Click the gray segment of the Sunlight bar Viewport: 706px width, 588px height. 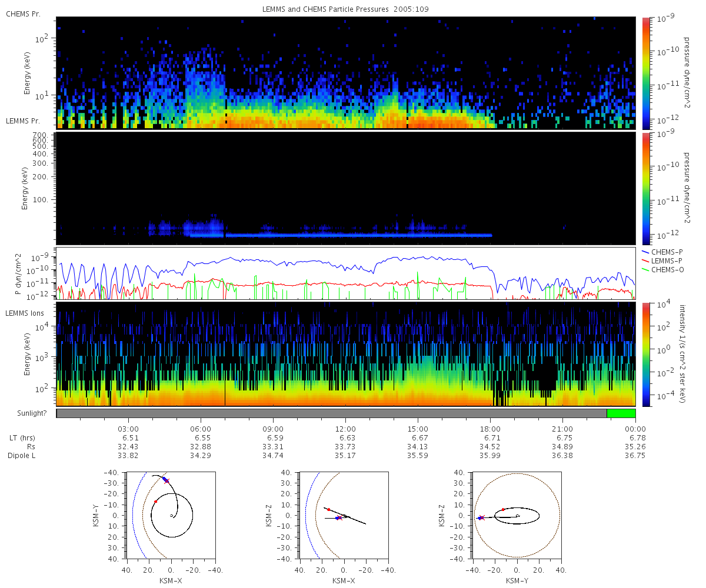pos(331,413)
